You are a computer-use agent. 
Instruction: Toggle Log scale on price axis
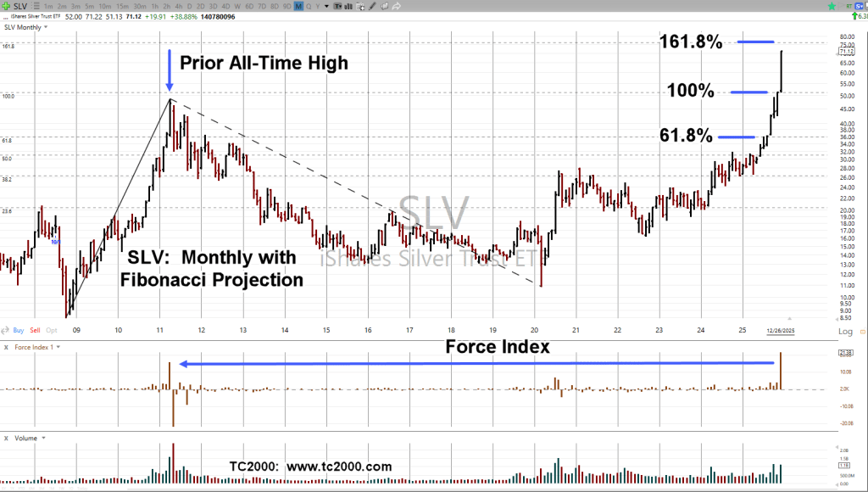844,331
